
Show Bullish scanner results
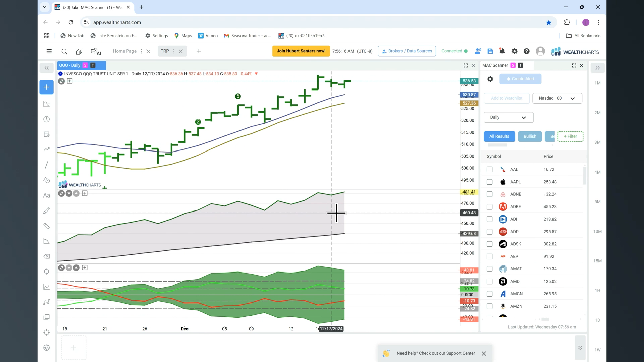[530, 136]
